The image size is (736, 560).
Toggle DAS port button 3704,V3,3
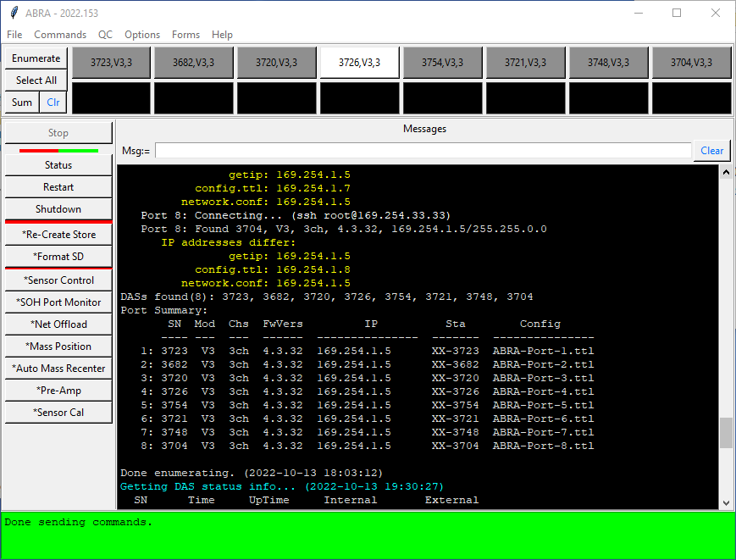click(691, 63)
